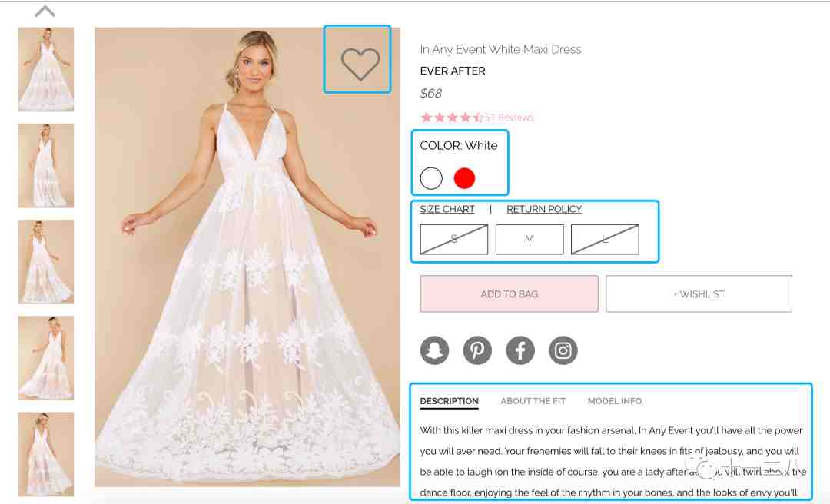Share via the Snapchat icon
This screenshot has width=830, height=504.
[434, 350]
